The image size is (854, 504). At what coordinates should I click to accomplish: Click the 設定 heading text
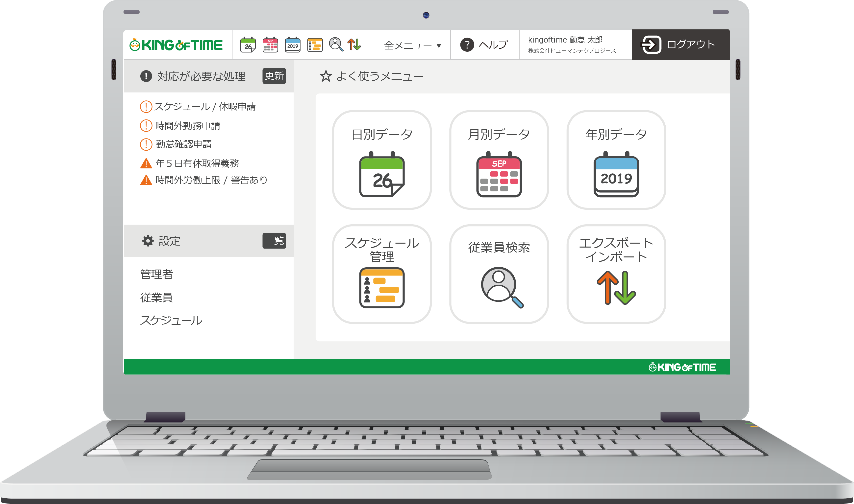click(170, 241)
